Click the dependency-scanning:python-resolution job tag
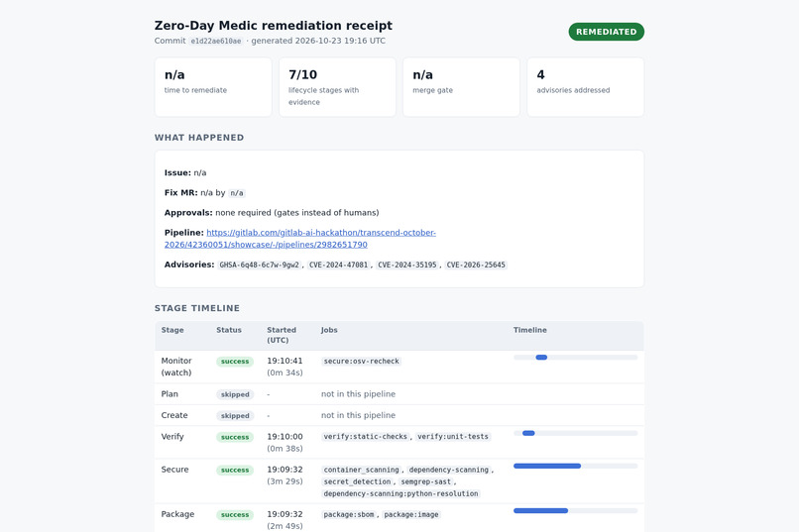 tap(401, 493)
